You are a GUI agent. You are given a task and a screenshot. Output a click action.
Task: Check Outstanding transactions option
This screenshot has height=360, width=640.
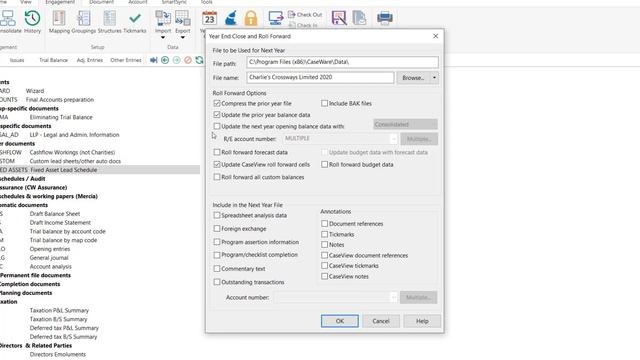(217, 282)
